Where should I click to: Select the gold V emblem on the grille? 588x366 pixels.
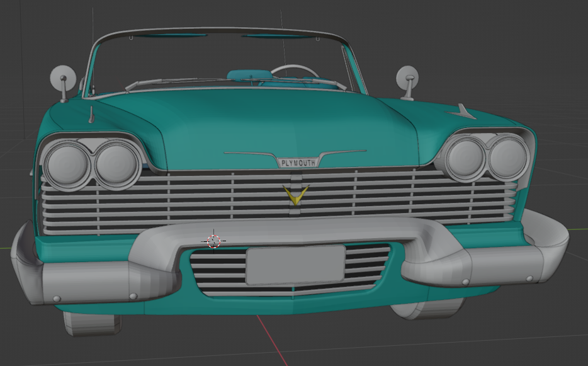click(295, 195)
